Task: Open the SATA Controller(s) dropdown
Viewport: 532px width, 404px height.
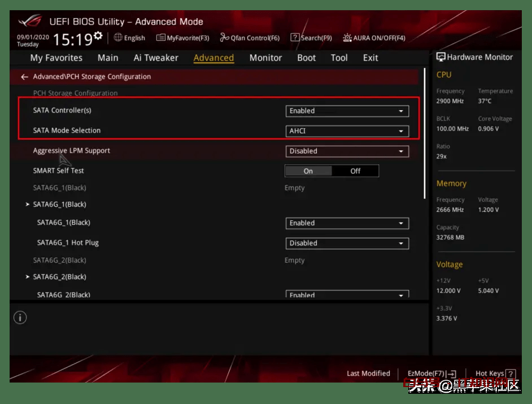Action: [x=347, y=111]
